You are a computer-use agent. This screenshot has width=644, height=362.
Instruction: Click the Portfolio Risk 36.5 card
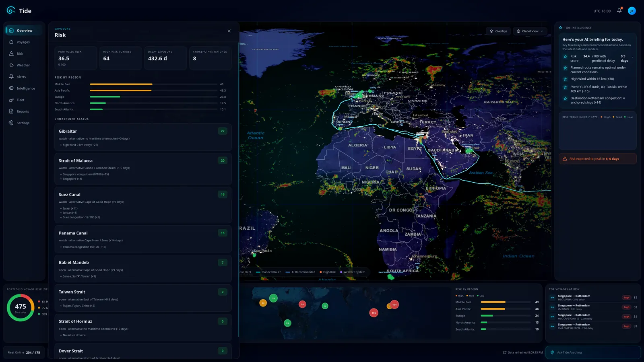click(x=76, y=58)
